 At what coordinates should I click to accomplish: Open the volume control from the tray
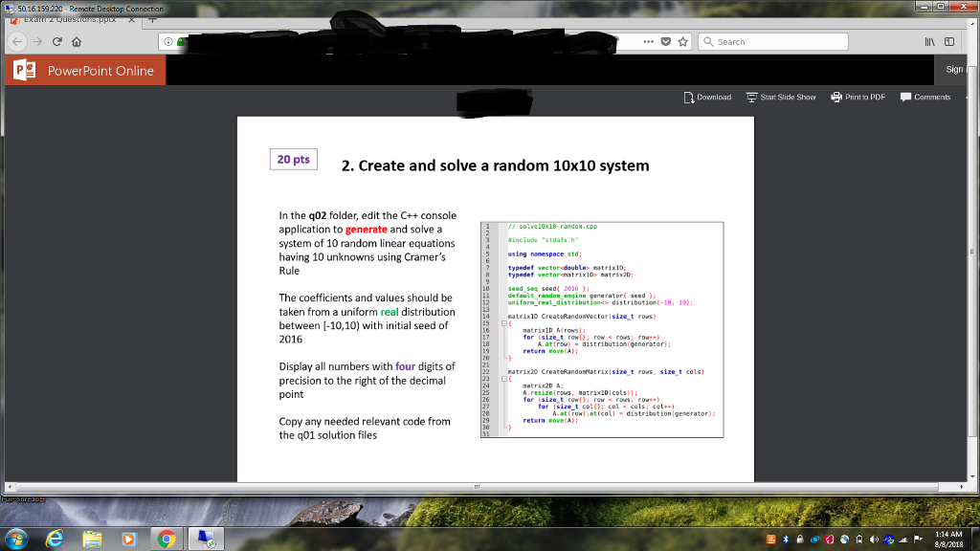pos(873,539)
